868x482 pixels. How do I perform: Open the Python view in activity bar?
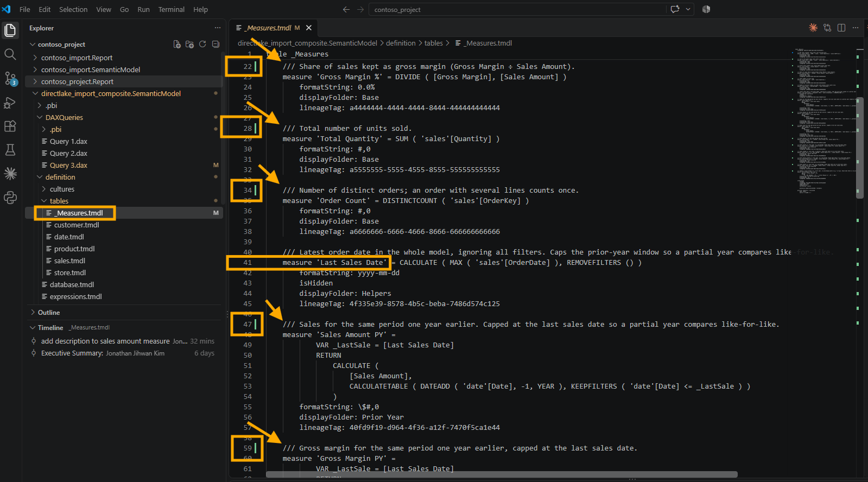tap(10, 198)
